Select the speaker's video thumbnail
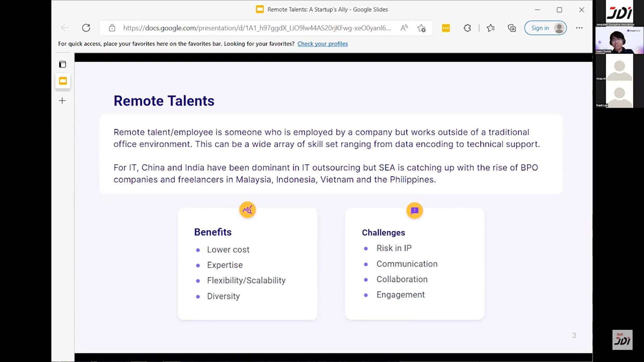 (x=619, y=41)
